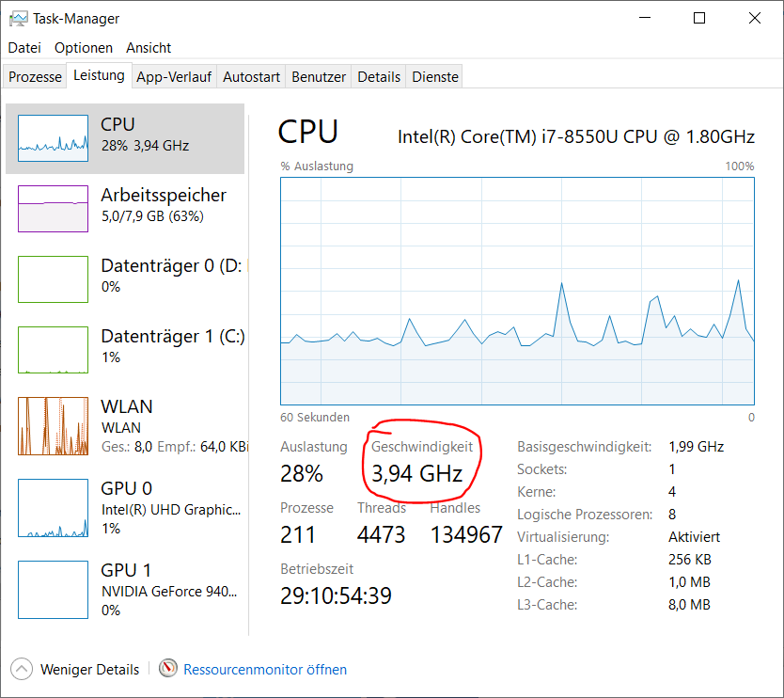Collapse view with Weniger Details arrow icon

point(22,669)
